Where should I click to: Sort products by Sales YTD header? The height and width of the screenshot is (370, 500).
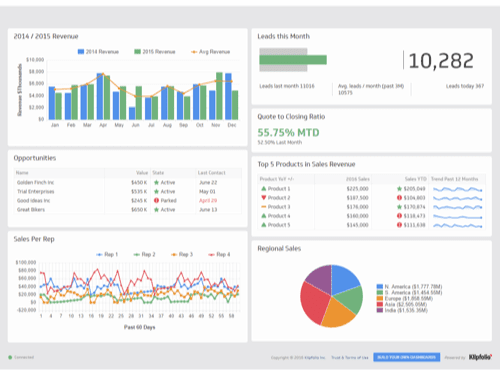click(x=416, y=179)
